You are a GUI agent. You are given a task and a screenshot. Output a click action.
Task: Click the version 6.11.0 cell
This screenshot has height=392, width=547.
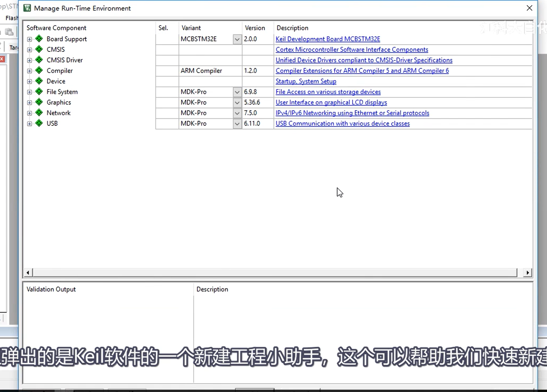click(258, 124)
